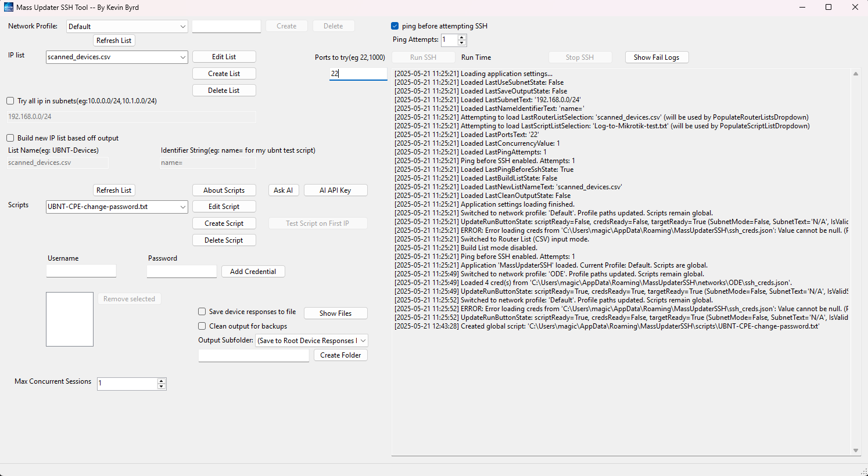Increment Ping Attempts using the up arrow
Screen dimensions: 868x476
coord(461,37)
